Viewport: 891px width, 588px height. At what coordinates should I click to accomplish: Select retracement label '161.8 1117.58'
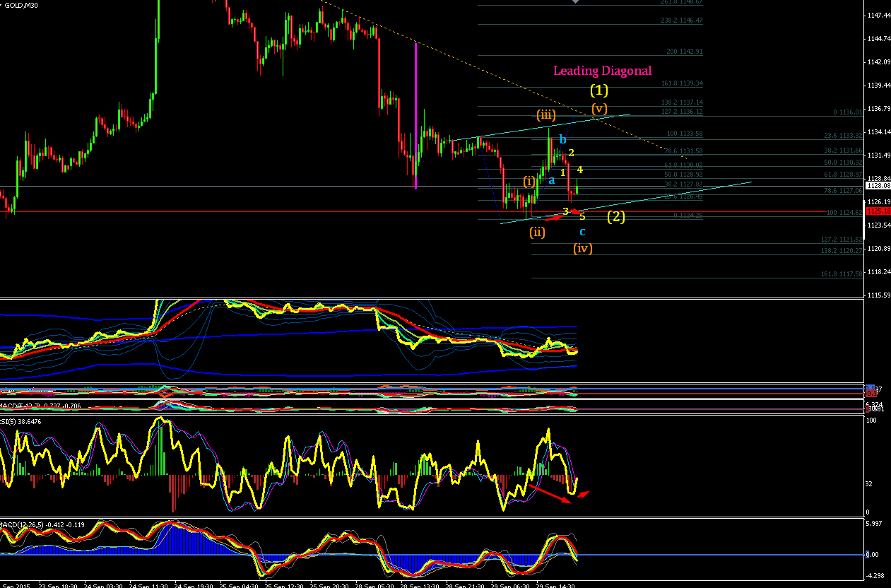pos(842,274)
